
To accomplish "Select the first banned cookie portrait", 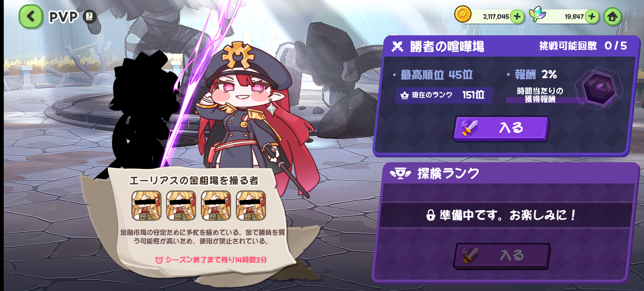I will [146, 205].
